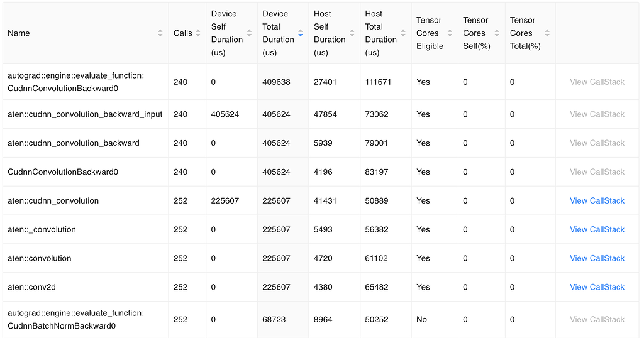Open CallStack link for aten::convolution

coord(597,258)
